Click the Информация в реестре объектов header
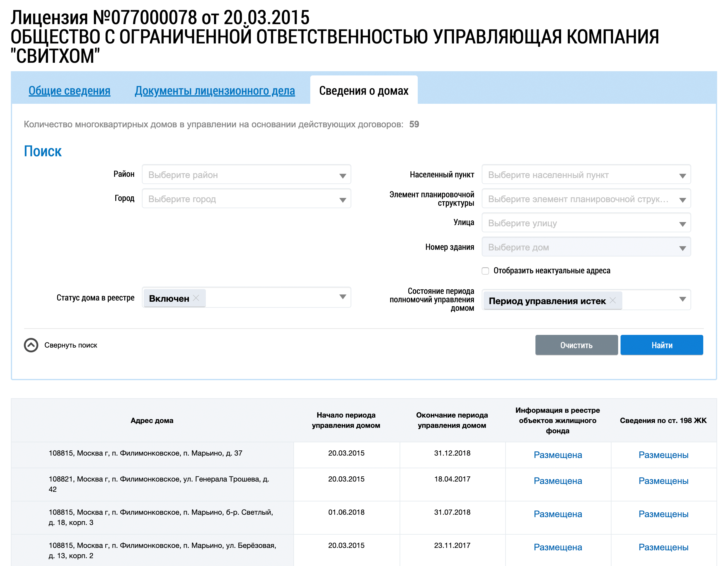Viewport: 728px width, 566px height. [x=558, y=420]
